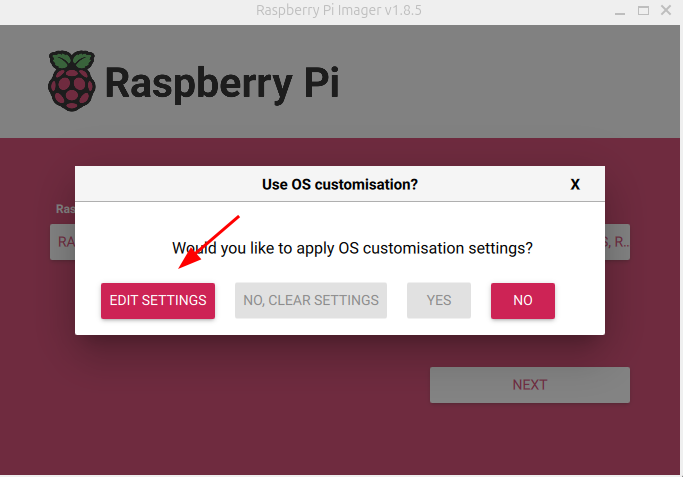Click the 'Raspberry Pi Imager v1.8.5' title text
The height and width of the screenshot is (477, 683).
[x=338, y=10]
